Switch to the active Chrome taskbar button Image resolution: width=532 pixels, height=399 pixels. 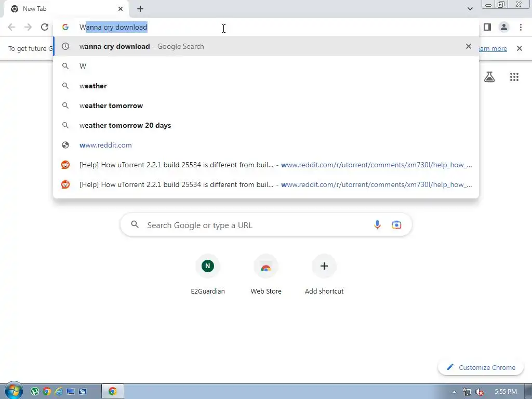point(113,391)
